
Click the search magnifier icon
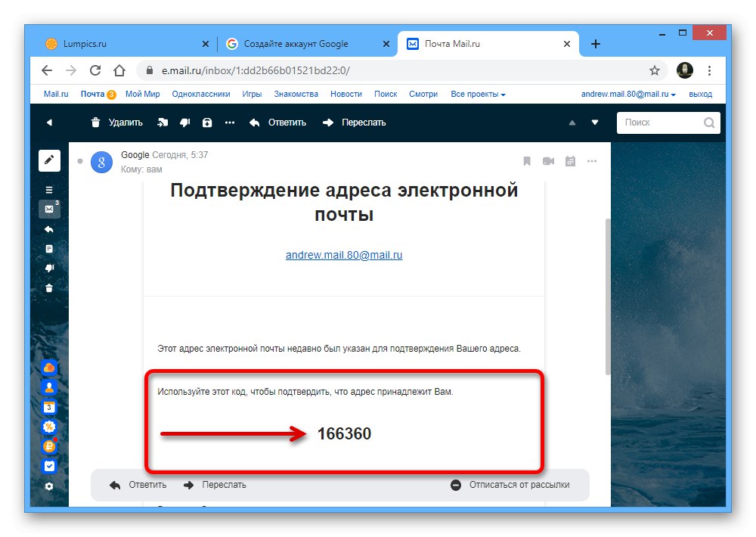tap(709, 123)
